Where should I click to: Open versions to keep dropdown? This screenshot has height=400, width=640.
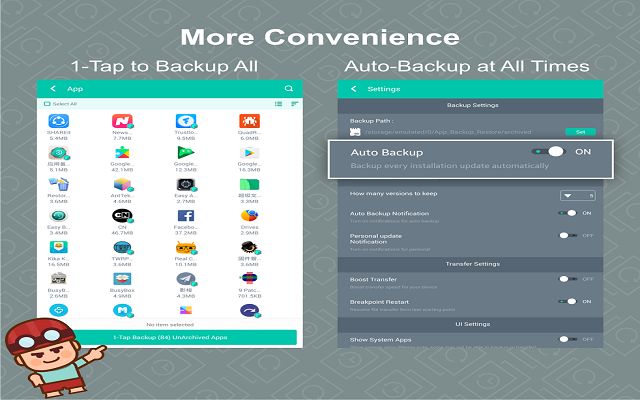point(578,195)
